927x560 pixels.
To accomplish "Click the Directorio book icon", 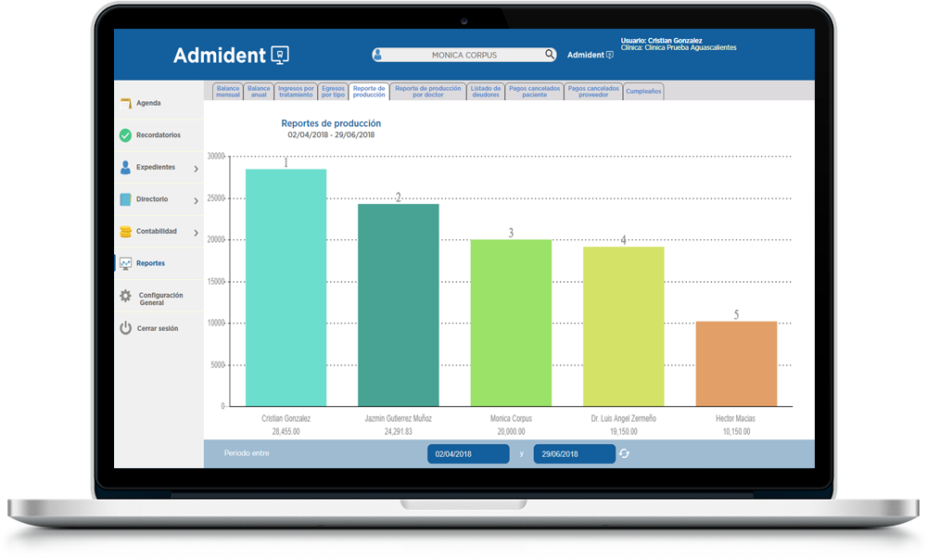I will [125, 199].
